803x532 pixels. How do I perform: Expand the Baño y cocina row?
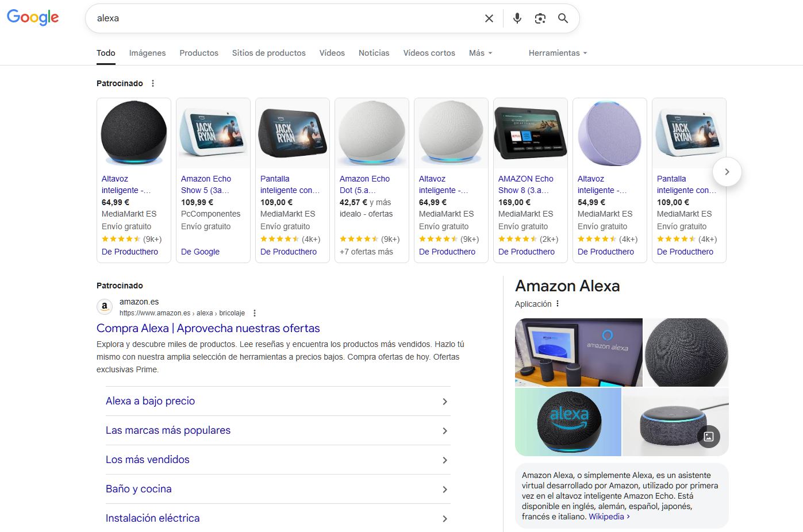tap(278, 489)
